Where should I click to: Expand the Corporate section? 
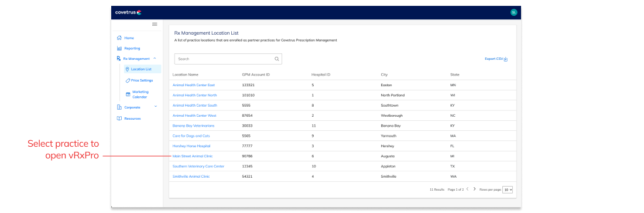pos(155,107)
